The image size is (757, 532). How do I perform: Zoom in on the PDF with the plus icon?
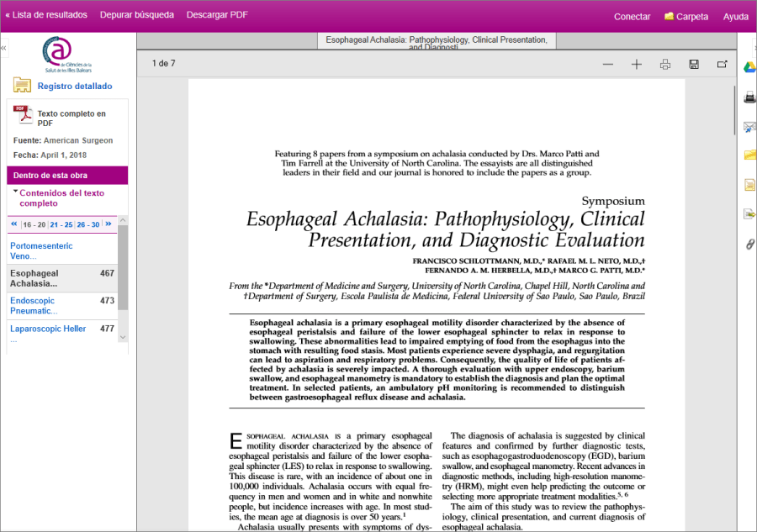coord(637,64)
